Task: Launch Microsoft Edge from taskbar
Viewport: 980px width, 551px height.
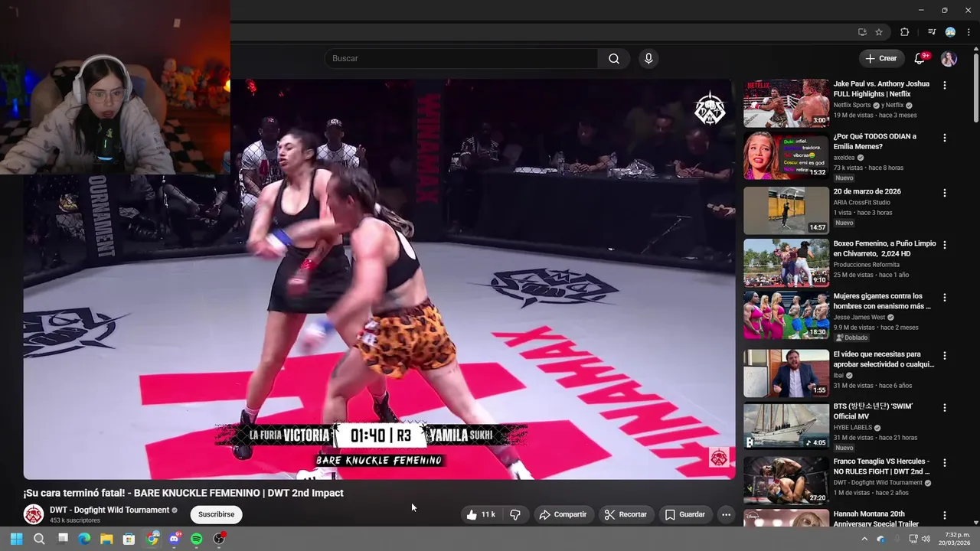Action: [x=84, y=539]
